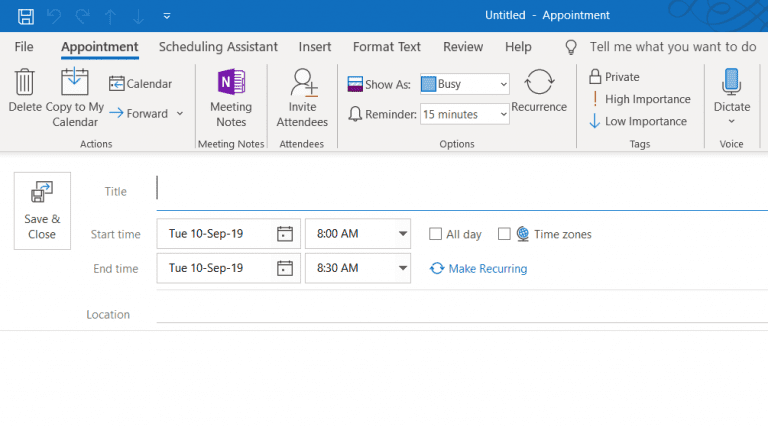The image size is (768, 427).
Task: Click the Delete trash can icon
Action: [x=24, y=81]
